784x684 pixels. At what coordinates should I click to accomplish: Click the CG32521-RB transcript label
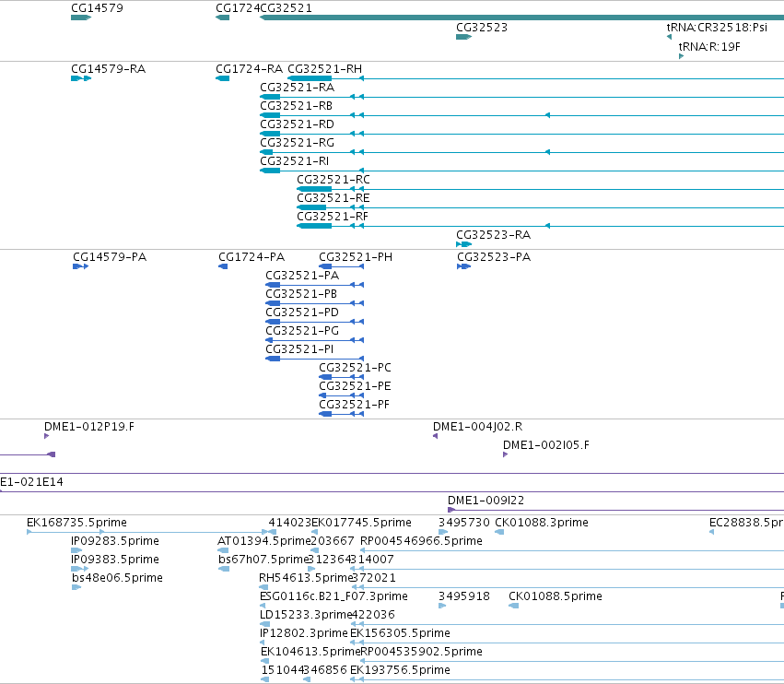[296, 106]
